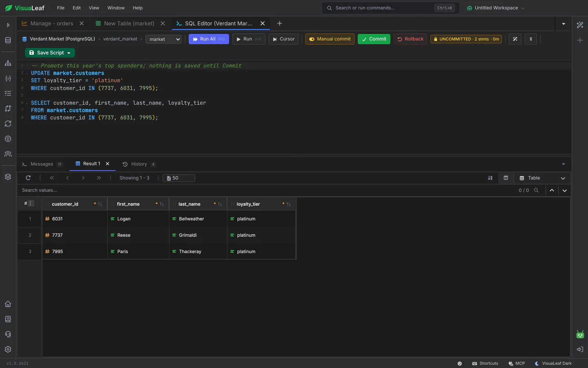Click the AI wand icon at top right
The height and width of the screenshot is (368, 588).
pos(580,25)
